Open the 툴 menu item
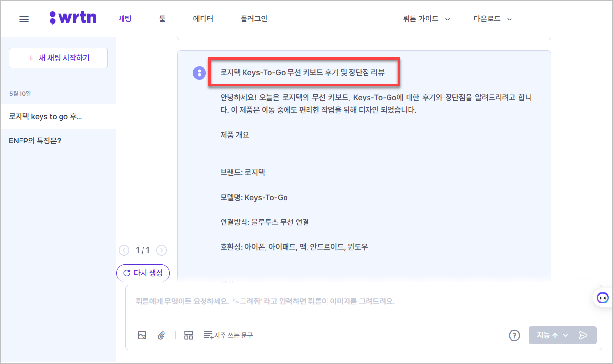613x364 pixels. [x=163, y=18]
